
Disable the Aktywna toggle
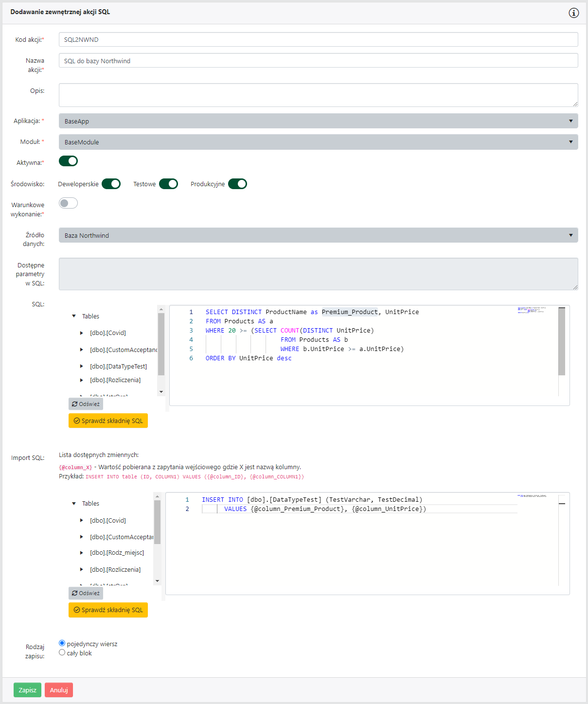(x=68, y=161)
